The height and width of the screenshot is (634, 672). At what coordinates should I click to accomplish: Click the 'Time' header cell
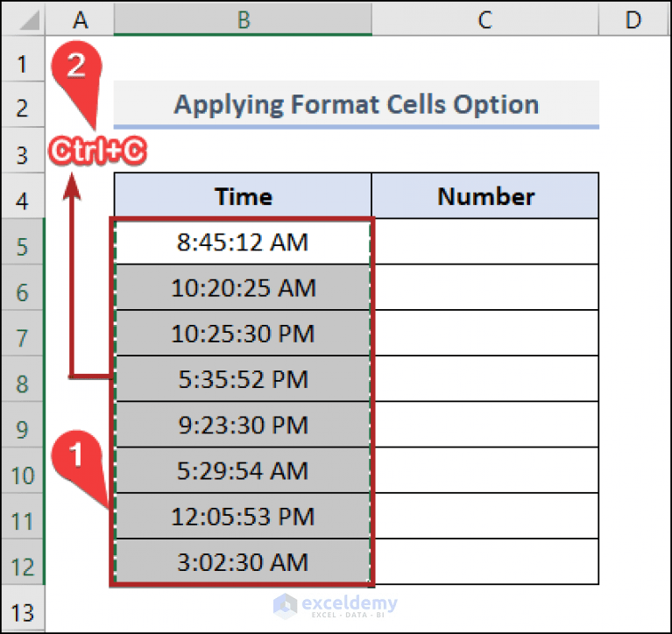pyautogui.click(x=243, y=196)
